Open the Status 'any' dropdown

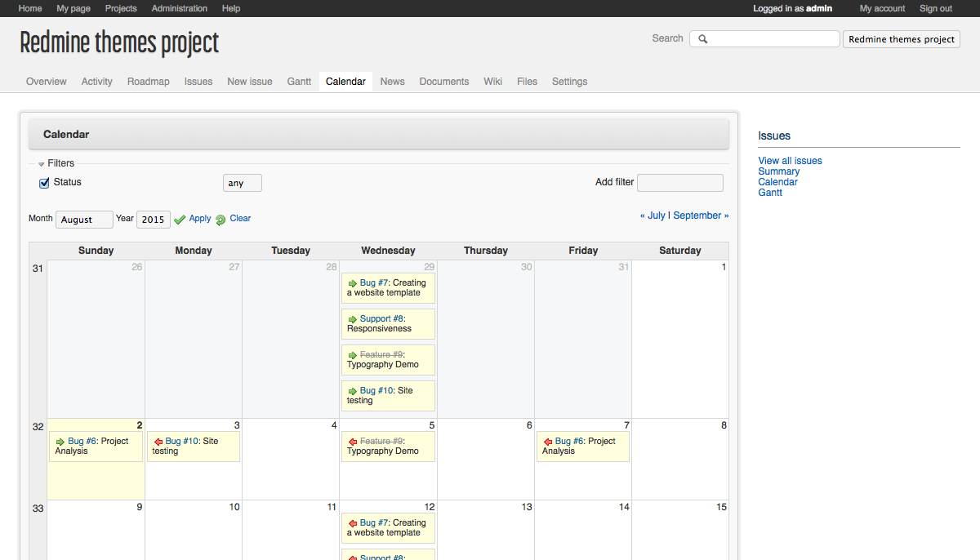(x=243, y=183)
